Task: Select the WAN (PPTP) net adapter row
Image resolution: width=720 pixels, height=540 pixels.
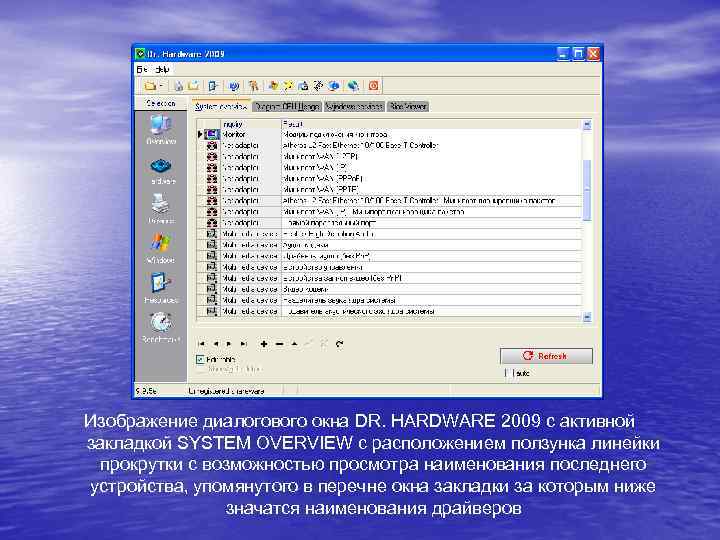Action: (389, 189)
